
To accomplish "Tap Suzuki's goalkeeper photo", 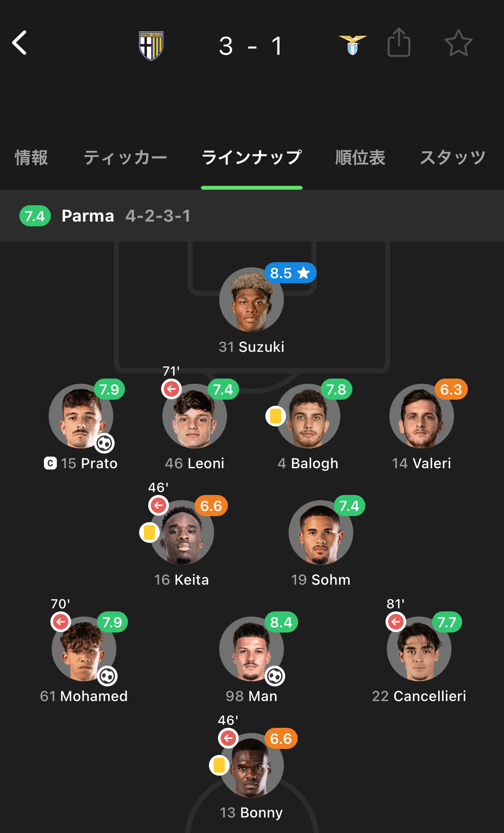I will (x=251, y=300).
